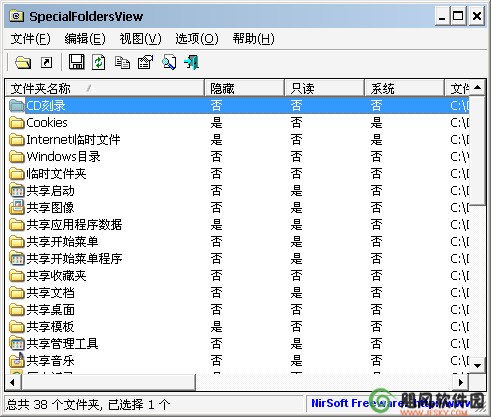The height and width of the screenshot is (417, 491).
Task: Sort by the 系统 column header
Action: click(x=404, y=88)
